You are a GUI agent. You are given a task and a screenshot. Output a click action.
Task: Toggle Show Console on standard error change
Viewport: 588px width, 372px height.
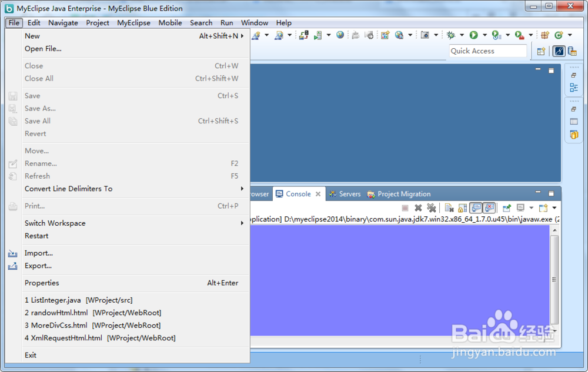(x=489, y=207)
